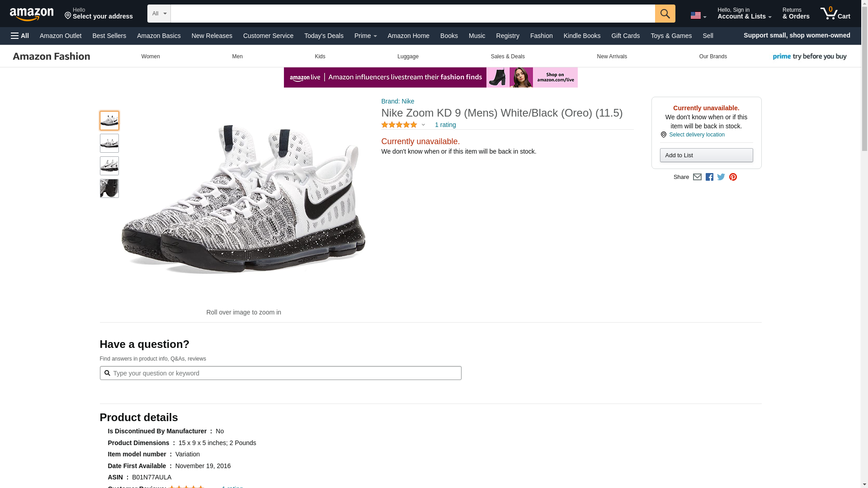The width and height of the screenshot is (868, 488).
Task: Open the All search category dropdown
Action: [x=159, y=14]
